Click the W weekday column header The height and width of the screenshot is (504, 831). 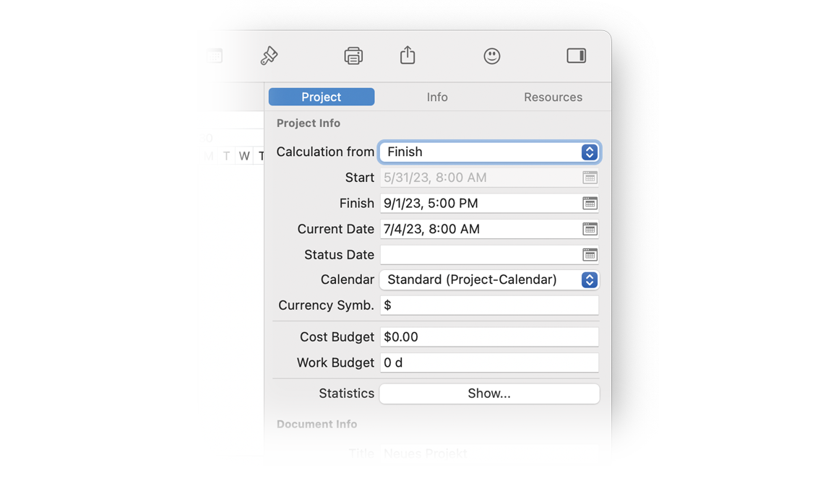244,156
